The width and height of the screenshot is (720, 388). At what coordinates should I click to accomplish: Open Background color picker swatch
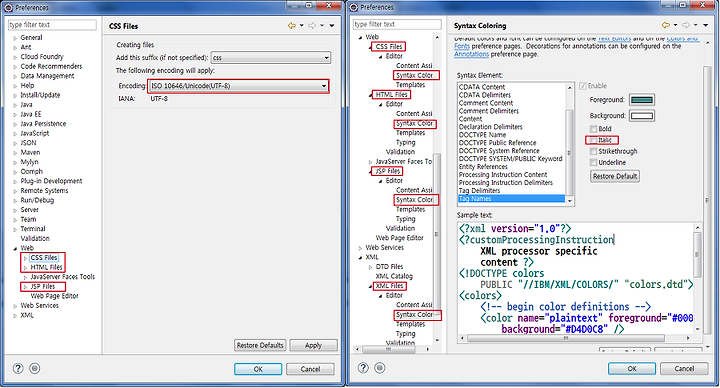pos(642,116)
